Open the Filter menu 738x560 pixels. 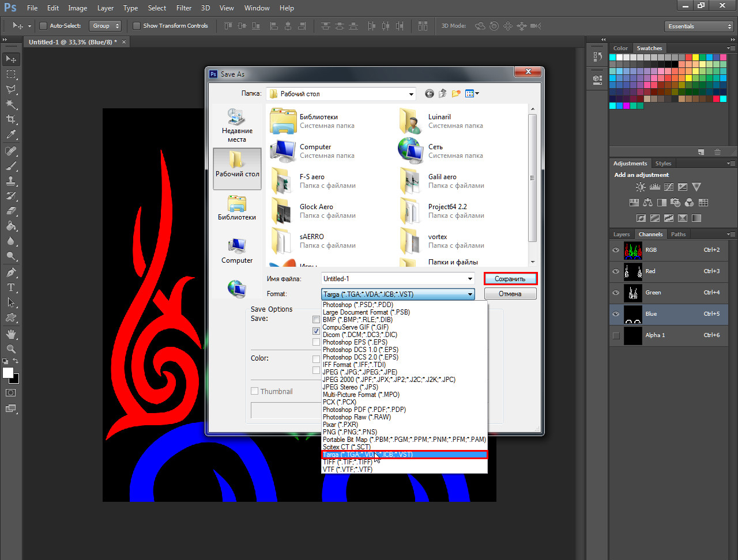pyautogui.click(x=184, y=8)
